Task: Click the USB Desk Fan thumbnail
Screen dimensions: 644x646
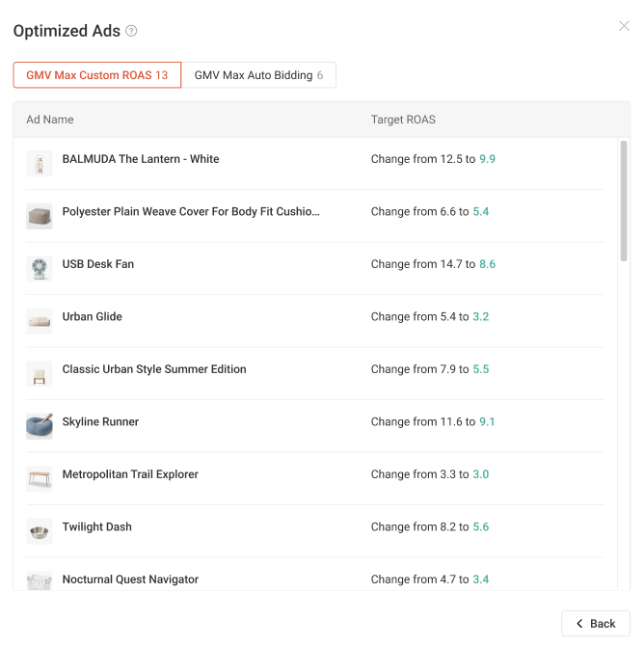Action: pyautogui.click(x=40, y=269)
